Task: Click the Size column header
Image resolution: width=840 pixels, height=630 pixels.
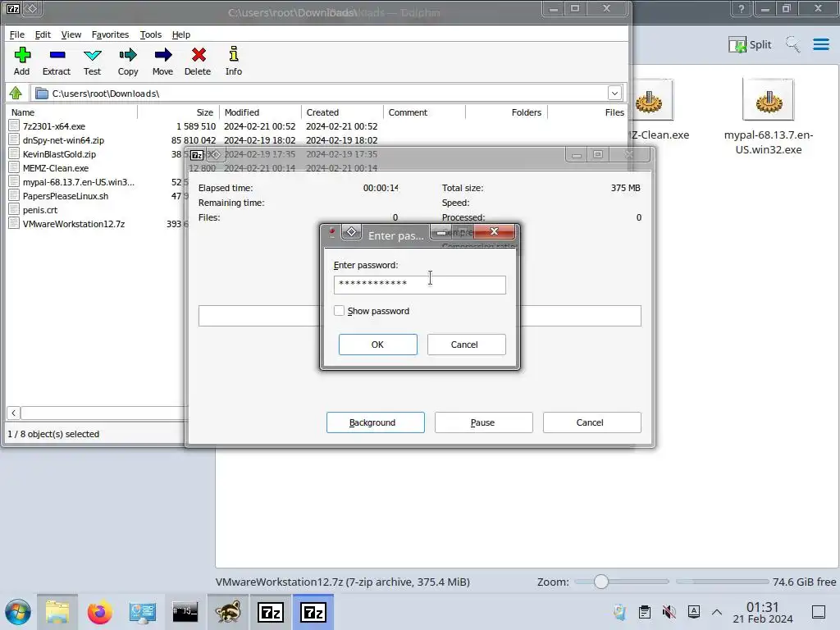Action: 178,112
